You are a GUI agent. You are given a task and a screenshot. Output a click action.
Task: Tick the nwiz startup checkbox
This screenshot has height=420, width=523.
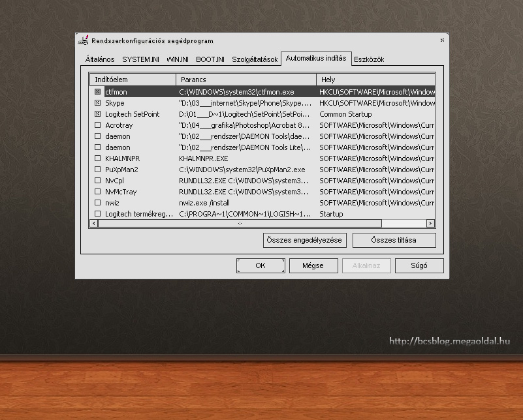[x=98, y=203]
